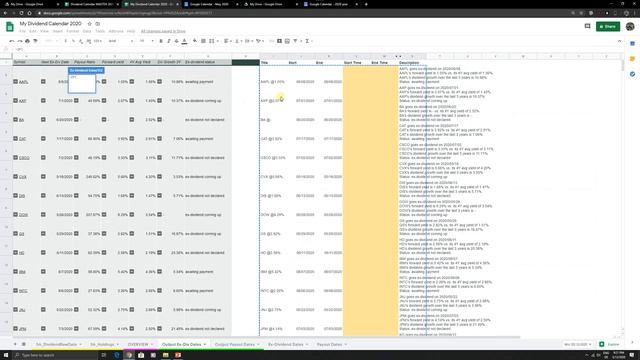
Task: Open the text color picker
Action: coord(184,41)
